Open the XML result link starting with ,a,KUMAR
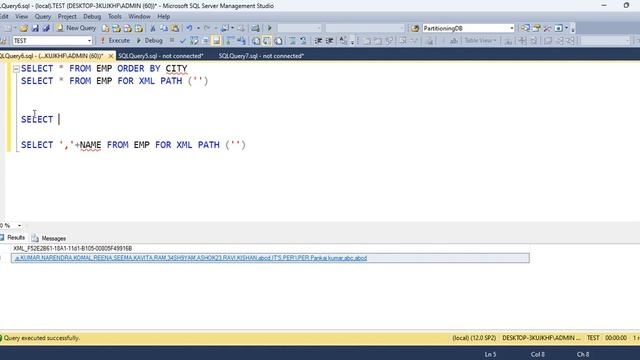This screenshot has height=360, width=640. [x=191, y=258]
